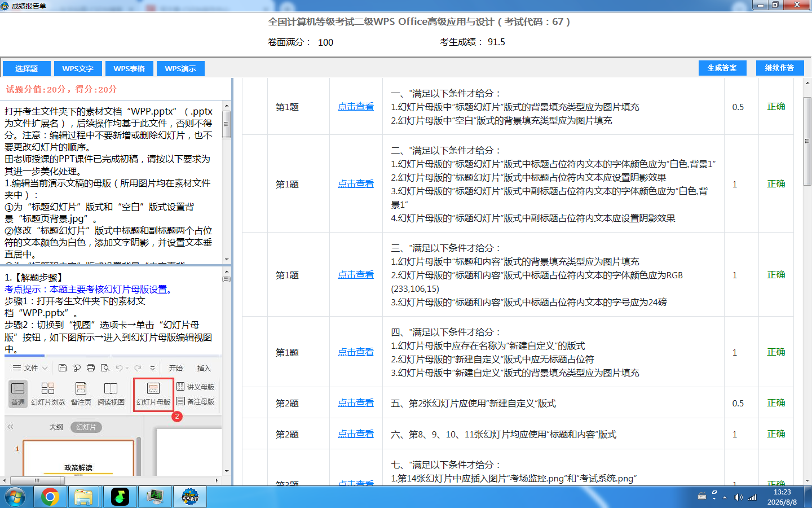This screenshot has width=812, height=508.
Task: Select the 幻灯片 pill tab in the tutorial image
Action: 86,427
